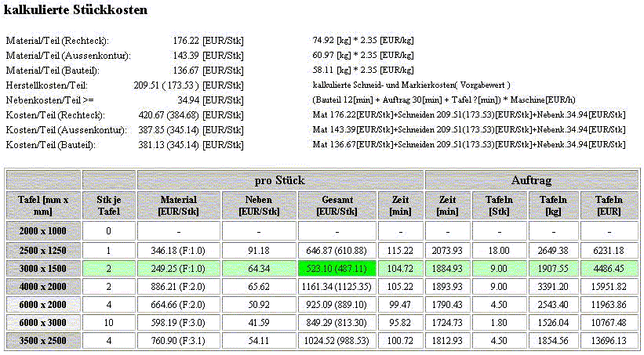Image resolution: width=644 pixels, height=355 pixels.
Task: Click the material cell 249.25 (F:1.0)
Action: [x=180, y=268]
